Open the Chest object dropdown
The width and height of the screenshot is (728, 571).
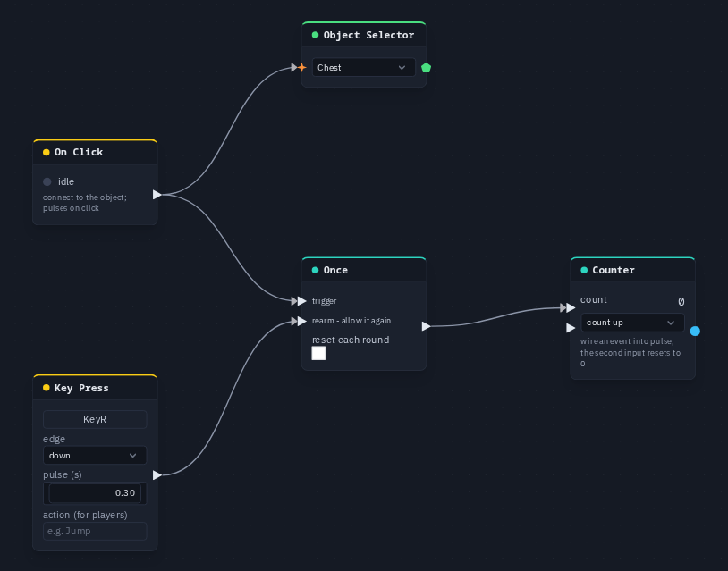click(x=363, y=68)
